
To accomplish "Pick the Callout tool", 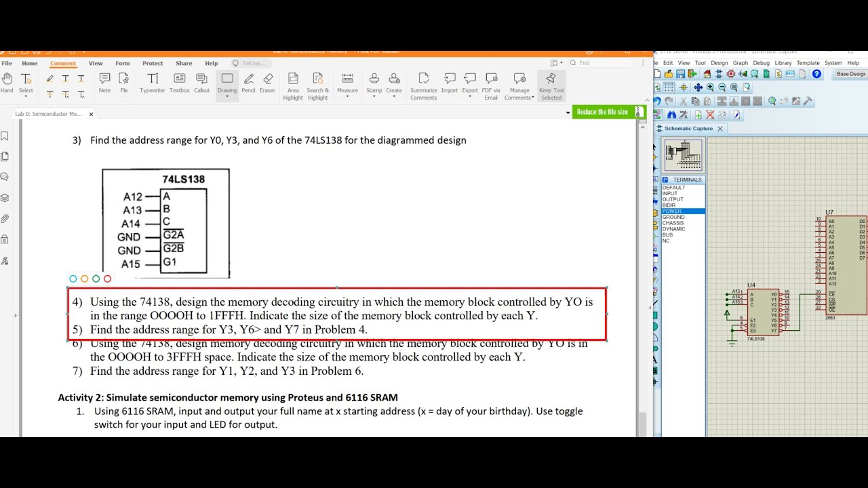I will click(x=201, y=83).
